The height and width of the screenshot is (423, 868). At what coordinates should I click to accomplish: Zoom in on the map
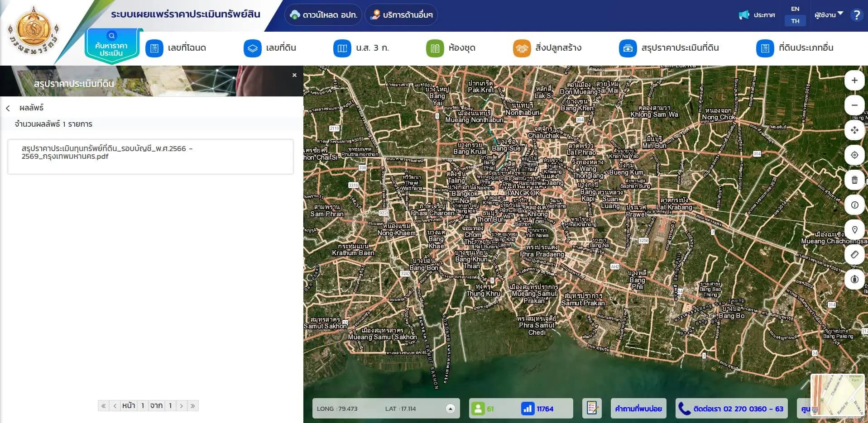[x=854, y=81]
